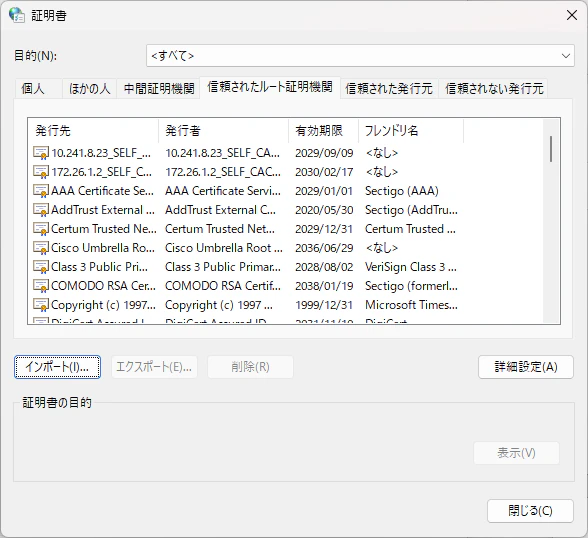Select Class 3 Public Primar... issuer cell
This screenshot has width=588, height=538.
click(x=223, y=267)
